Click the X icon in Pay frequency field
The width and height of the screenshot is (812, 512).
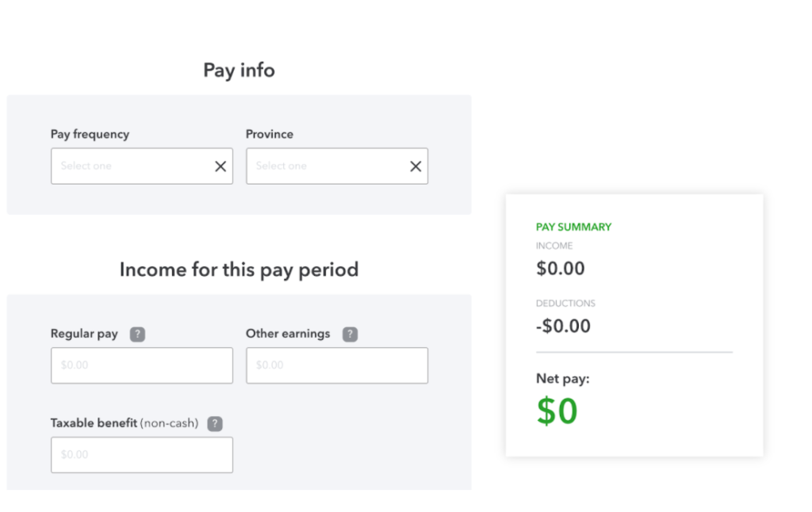click(x=220, y=166)
